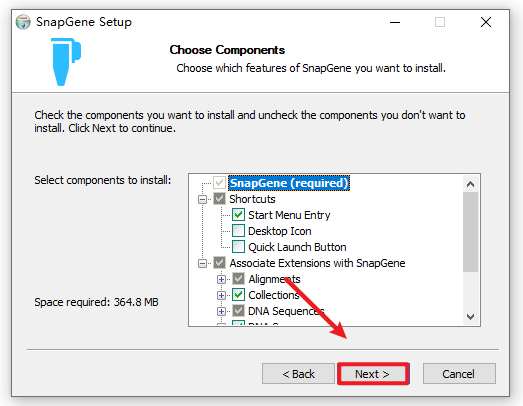Screen dimensions: 523x406
Task: Uncheck the Collections extension checkbox
Action: click(238, 295)
